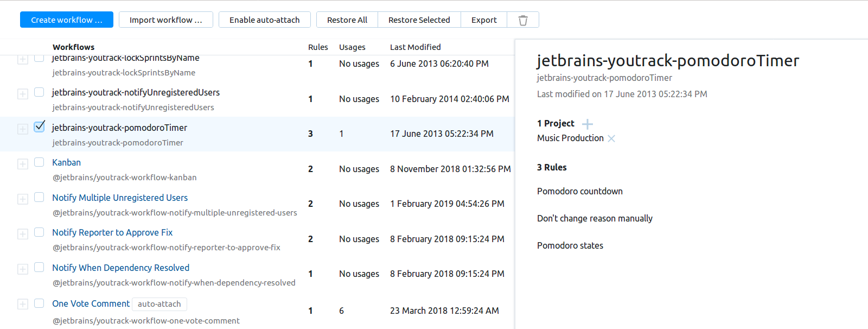The height and width of the screenshot is (329, 868).
Task: Click '@jetbrains/youtrack-workflow-one-vote-comment' subtitle
Action: pyautogui.click(x=146, y=321)
